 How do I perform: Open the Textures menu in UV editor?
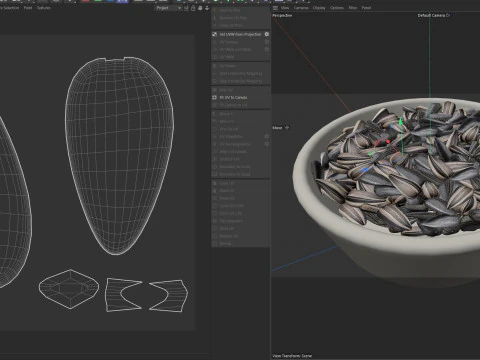coord(44,8)
